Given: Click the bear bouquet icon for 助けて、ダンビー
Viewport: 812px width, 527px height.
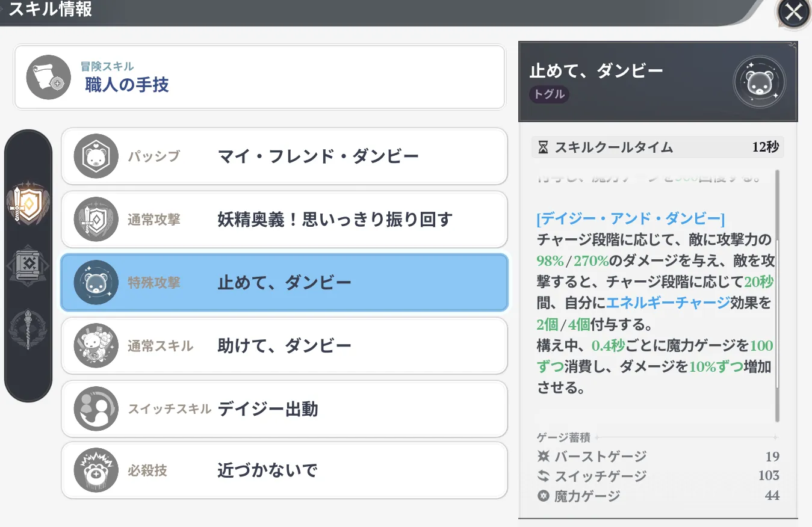Looking at the screenshot, I should click(96, 346).
